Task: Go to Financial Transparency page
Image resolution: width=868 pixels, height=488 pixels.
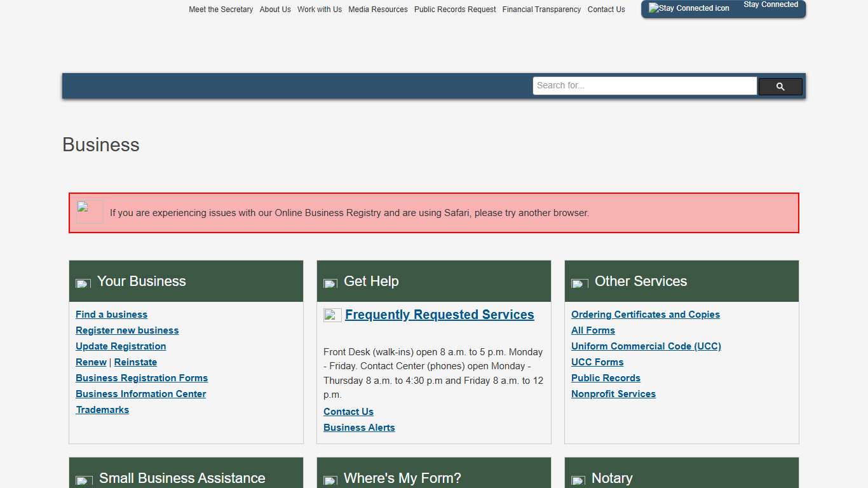Action: tap(541, 10)
